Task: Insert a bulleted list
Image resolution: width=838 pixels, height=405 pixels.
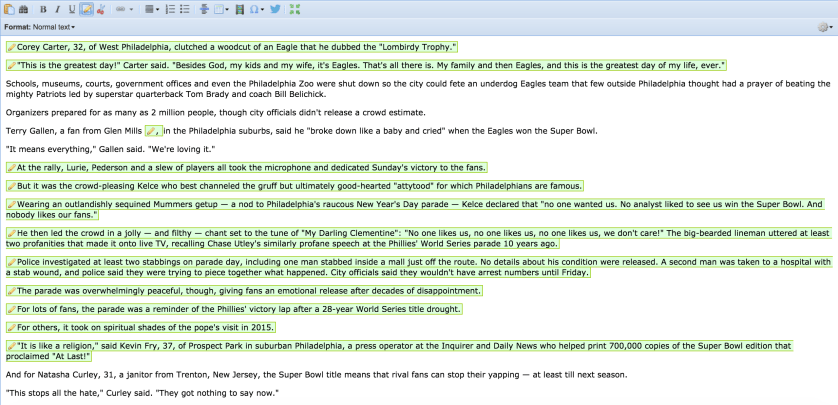Action: click(x=185, y=9)
